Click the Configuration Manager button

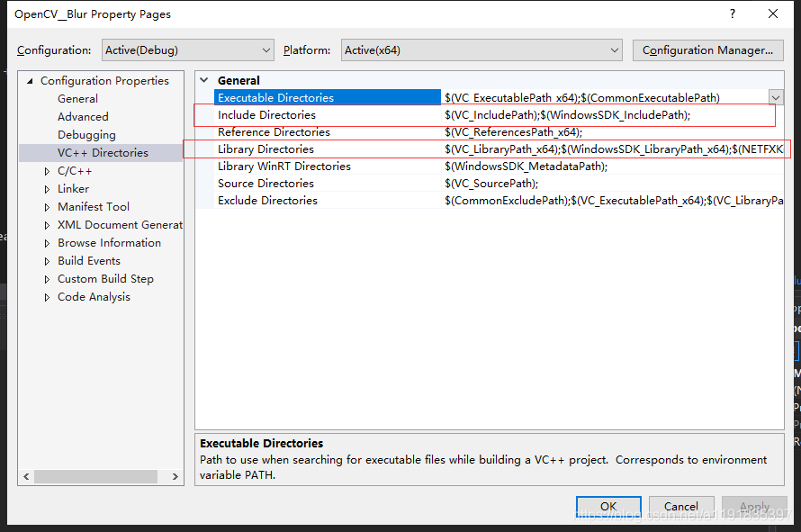click(707, 50)
